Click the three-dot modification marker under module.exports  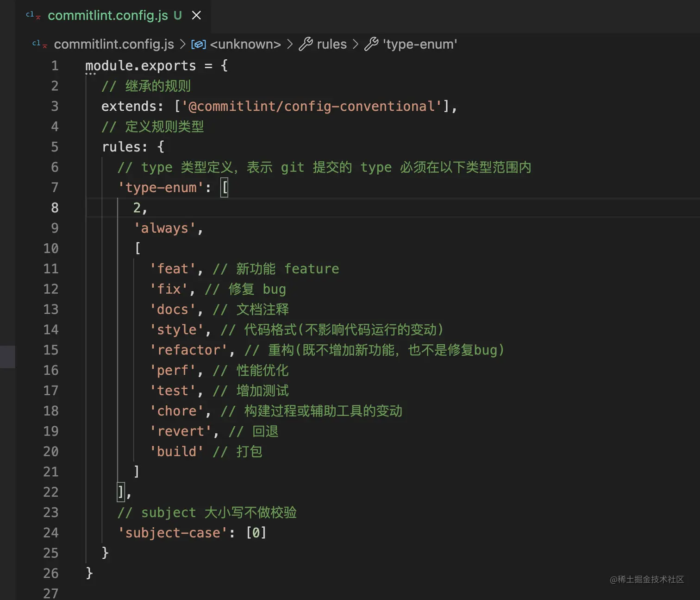coord(91,74)
